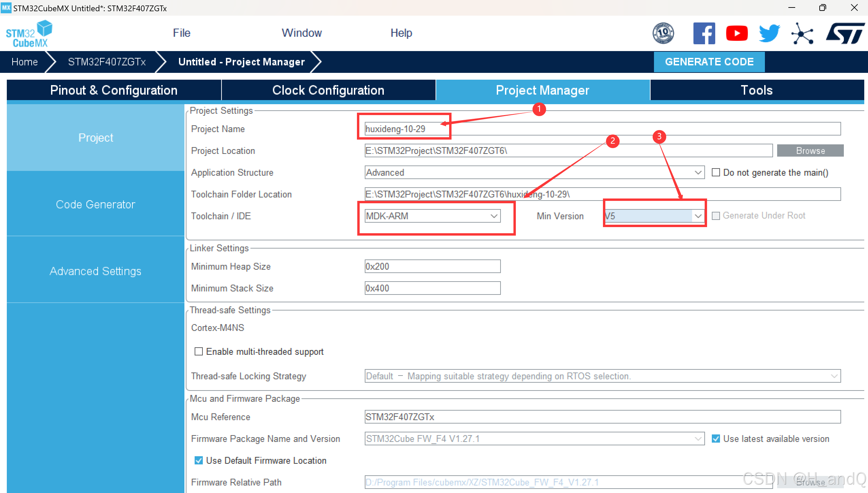This screenshot has width=868, height=493.
Task: Open the Twitter bird icon
Action: pos(769,33)
